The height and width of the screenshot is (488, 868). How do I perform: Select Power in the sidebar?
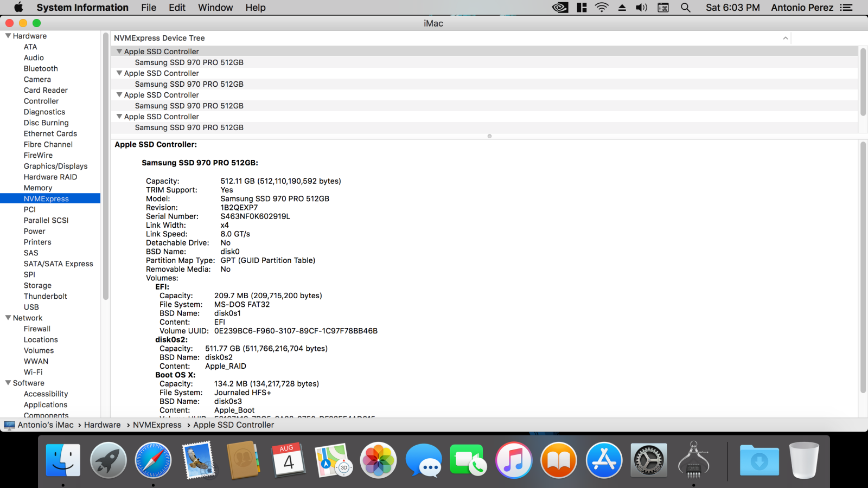point(35,231)
